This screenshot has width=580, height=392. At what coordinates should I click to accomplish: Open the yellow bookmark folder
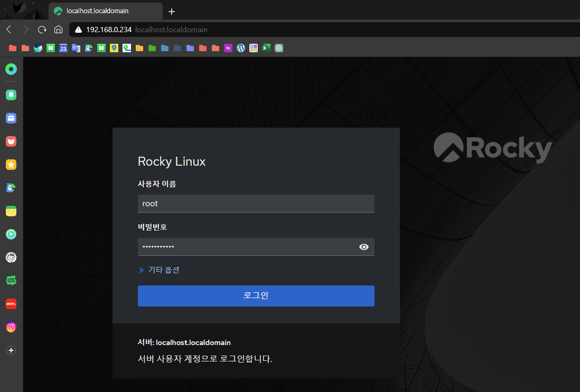pos(139,48)
